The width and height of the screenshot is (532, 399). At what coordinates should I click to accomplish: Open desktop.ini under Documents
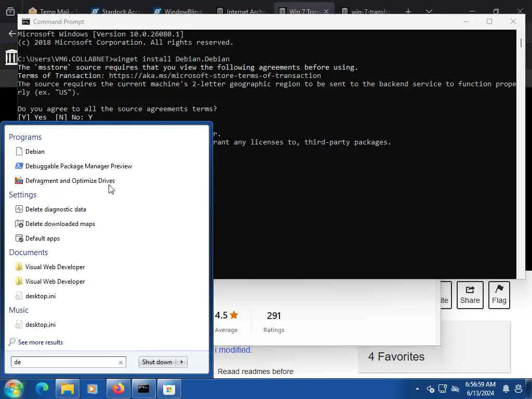pos(36,296)
